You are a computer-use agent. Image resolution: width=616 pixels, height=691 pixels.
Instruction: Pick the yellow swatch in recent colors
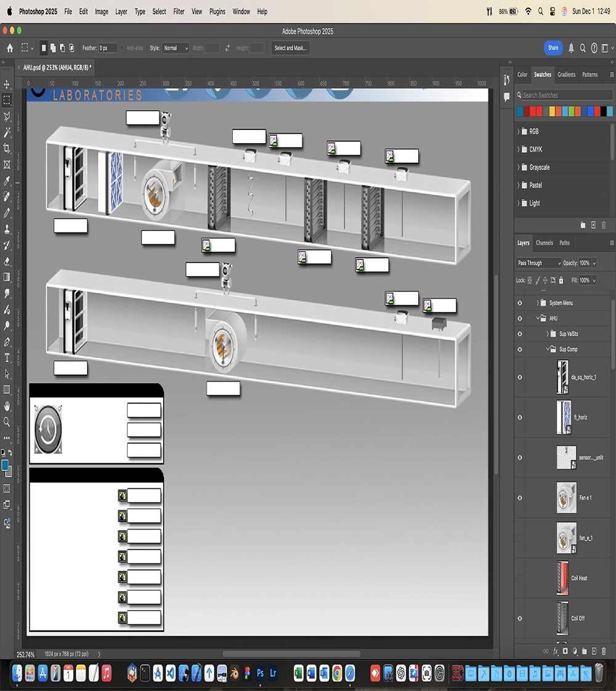(x=552, y=111)
